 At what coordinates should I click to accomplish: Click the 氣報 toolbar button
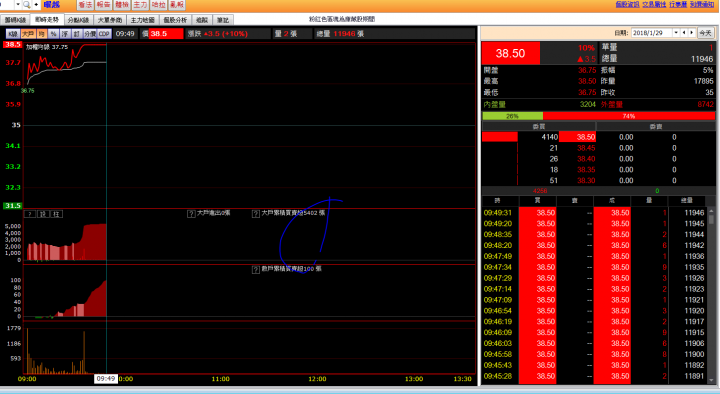[x=177, y=5]
